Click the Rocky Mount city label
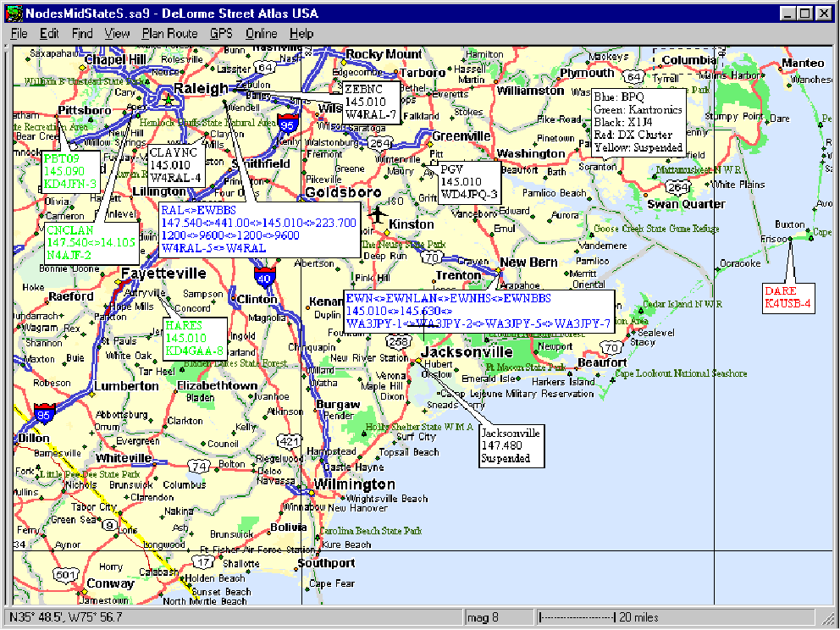Image resolution: width=840 pixels, height=630 pixels. 384,54
